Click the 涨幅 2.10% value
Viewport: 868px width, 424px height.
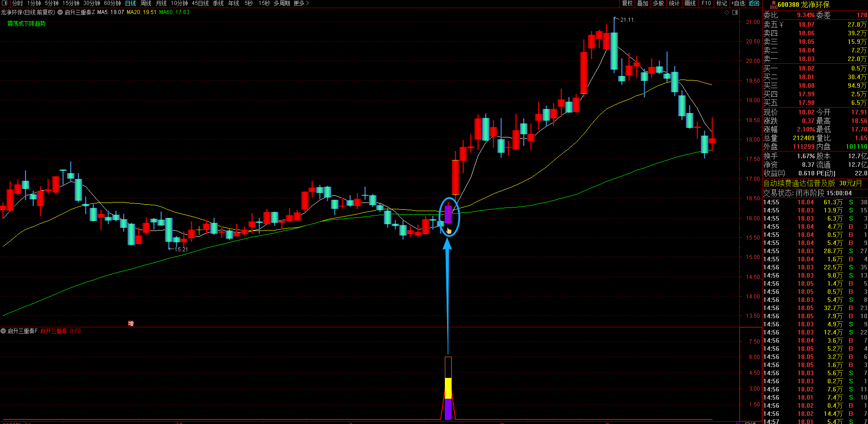(806, 129)
